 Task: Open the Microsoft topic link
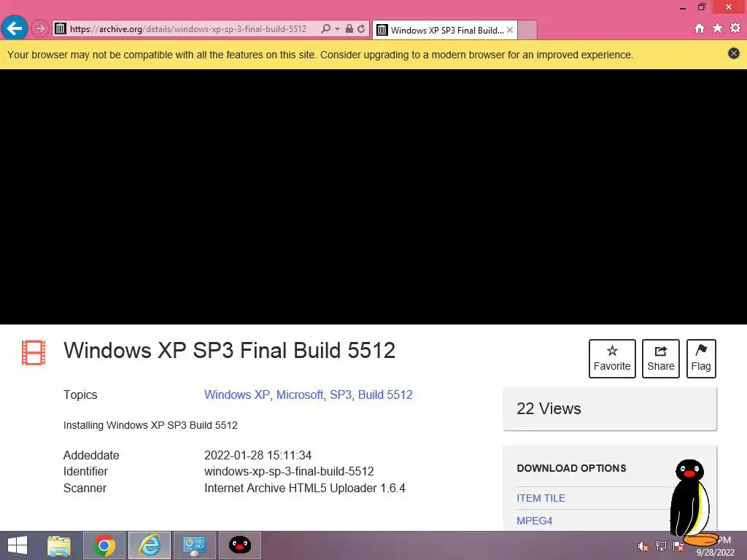tap(300, 394)
